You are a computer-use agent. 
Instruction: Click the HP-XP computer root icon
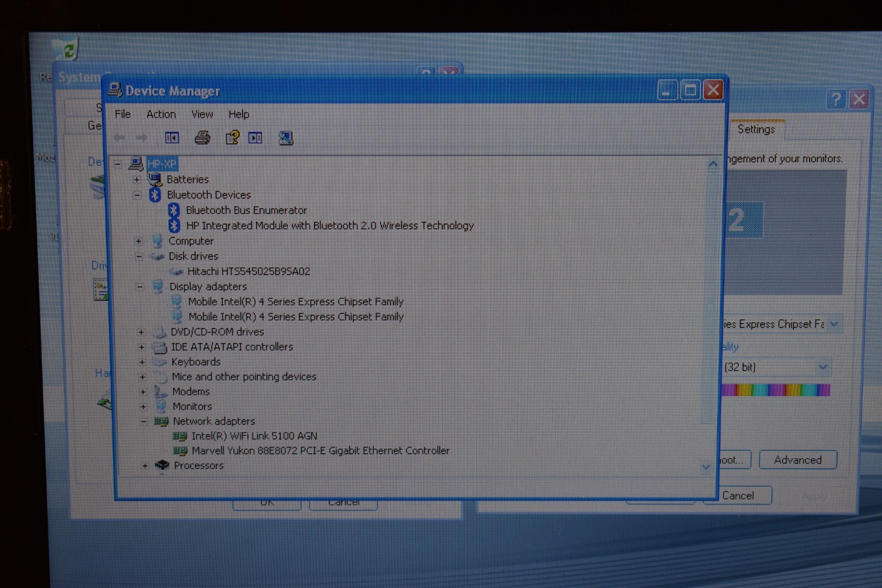point(136,163)
